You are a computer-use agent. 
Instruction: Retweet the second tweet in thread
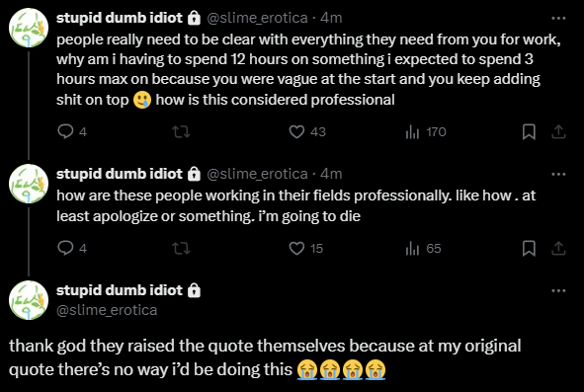(182, 248)
